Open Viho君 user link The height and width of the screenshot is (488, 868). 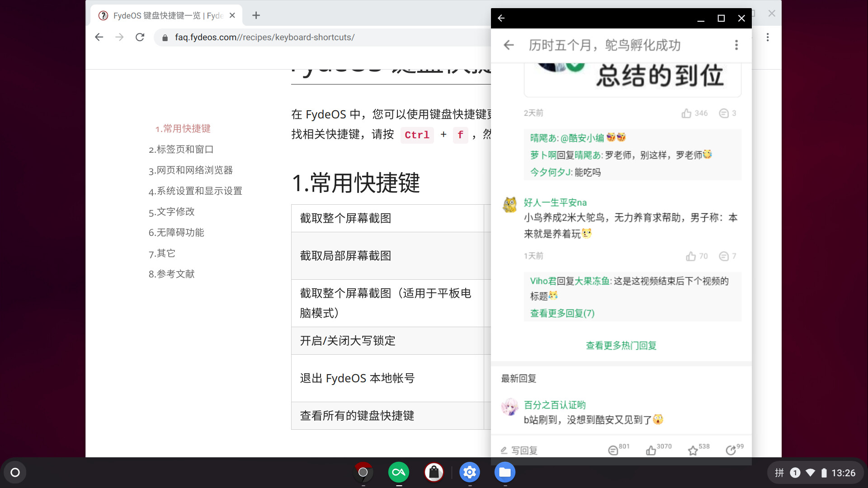(x=543, y=281)
